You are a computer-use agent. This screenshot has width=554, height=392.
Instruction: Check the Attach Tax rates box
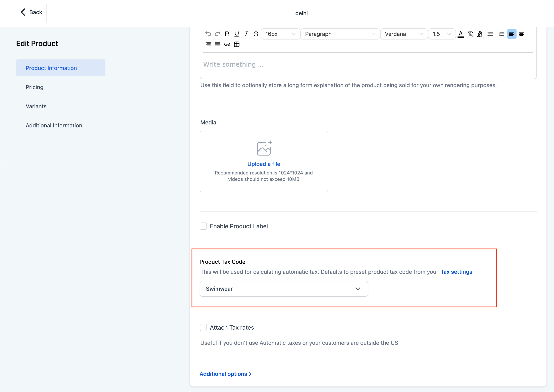(203, 328)
